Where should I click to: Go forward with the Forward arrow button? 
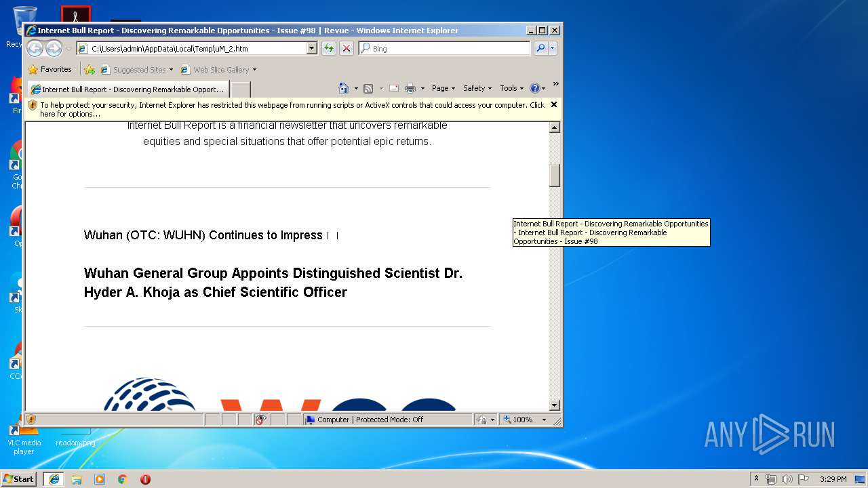pos(54,48)
